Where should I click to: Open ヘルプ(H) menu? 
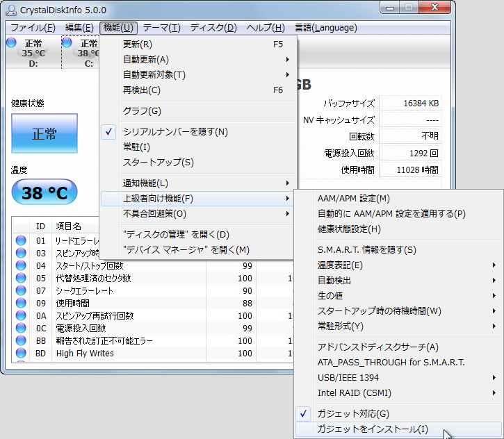coord(266,28)
